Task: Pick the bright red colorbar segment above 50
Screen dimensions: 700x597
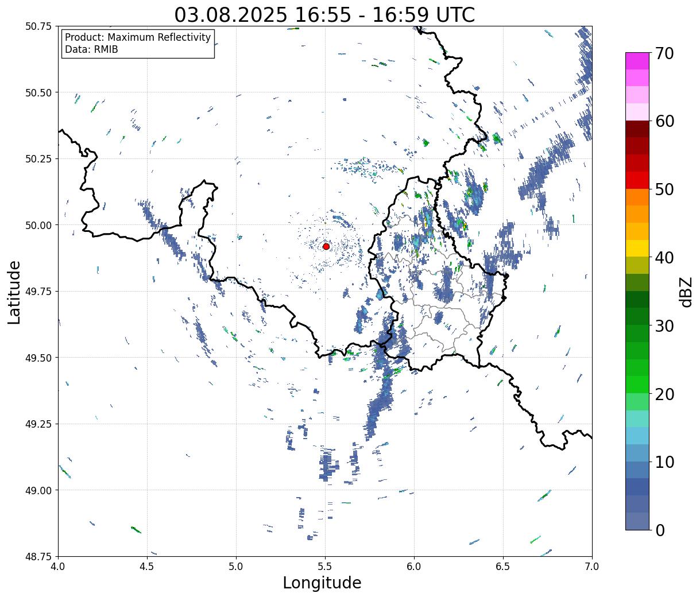Action: pos(637,180)
